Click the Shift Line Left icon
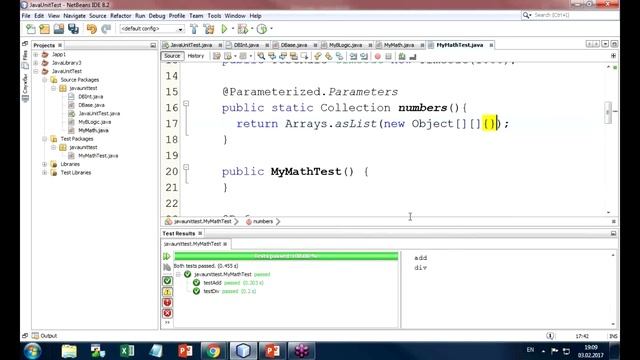This screenshot has height=360, width=640. click(353, 56)
